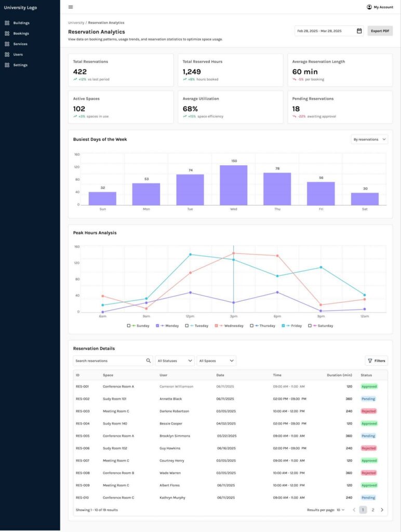
Task: Open the By reservations dropdown
Action: (369, 139)
